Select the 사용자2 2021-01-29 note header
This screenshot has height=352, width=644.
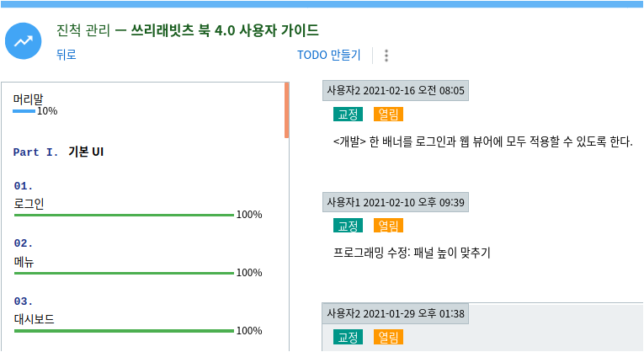coord(396,313)
